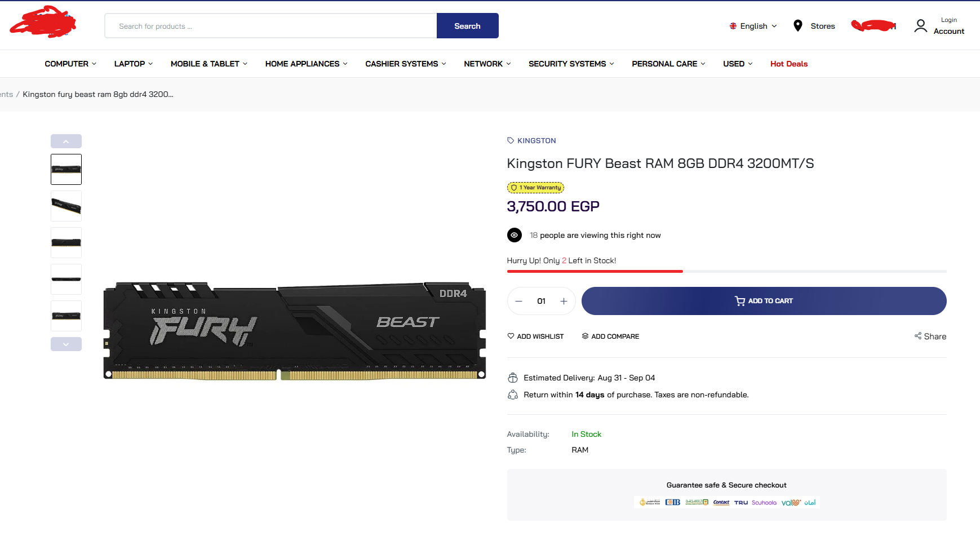Click the quantity value 01 field
This screenshot has width=980, height=536.
tap(542, 301)
